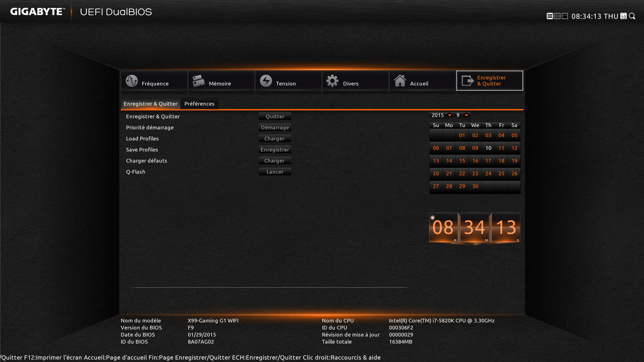Click the Mémoire modules icon
This screenshot has height=362, width=644.
[x=199, y=81]
